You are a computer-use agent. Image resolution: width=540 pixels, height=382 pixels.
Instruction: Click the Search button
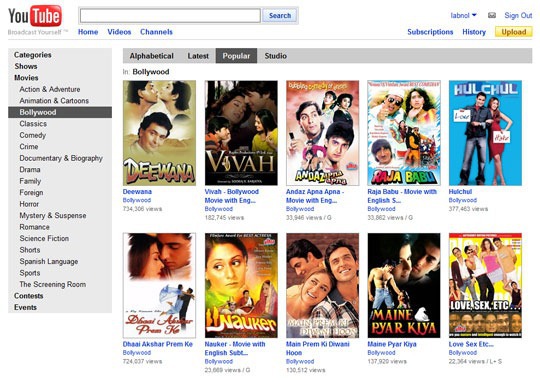(x=280, y=16)
